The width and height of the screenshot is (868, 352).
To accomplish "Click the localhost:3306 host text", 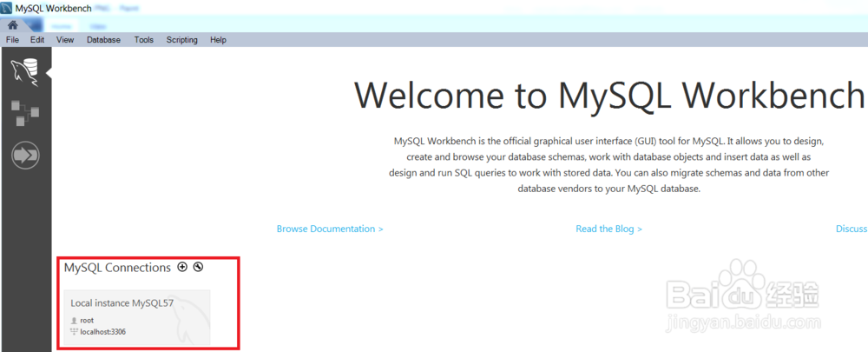I will [x=102, y=331].
